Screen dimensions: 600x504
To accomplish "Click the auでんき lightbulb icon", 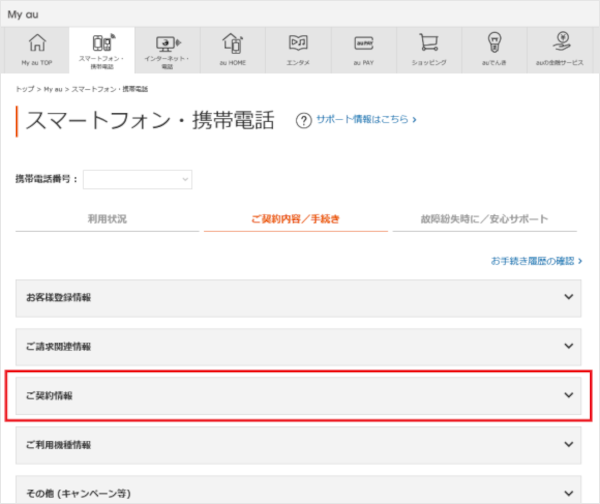I will (493, 44).
